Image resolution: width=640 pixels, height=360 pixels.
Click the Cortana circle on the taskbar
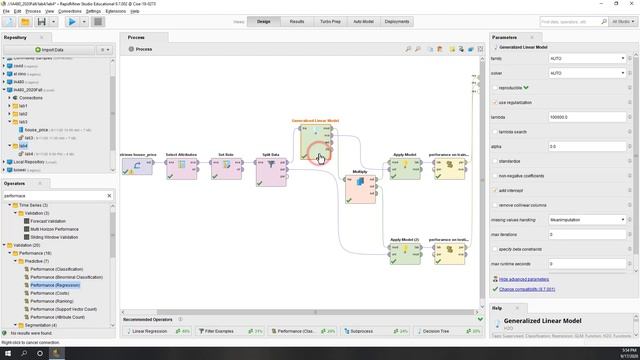click(x=40, y=353)
